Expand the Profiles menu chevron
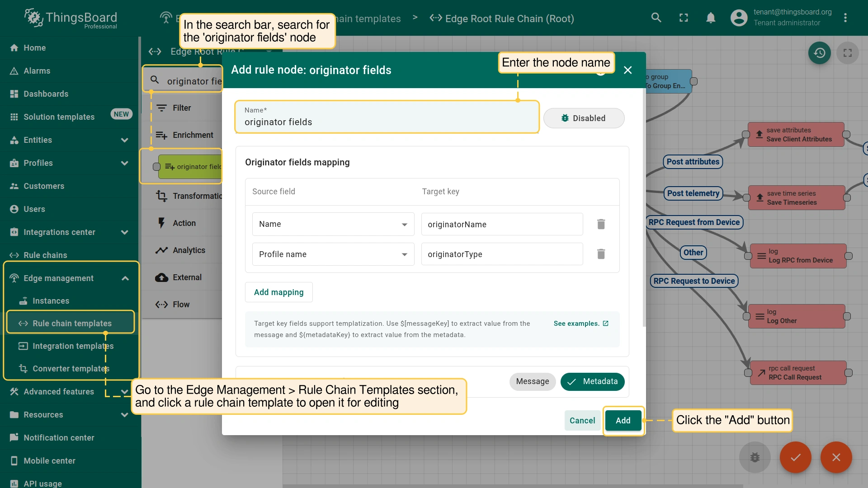The width and height of the screenshot is (868, 488). (125, 163)
